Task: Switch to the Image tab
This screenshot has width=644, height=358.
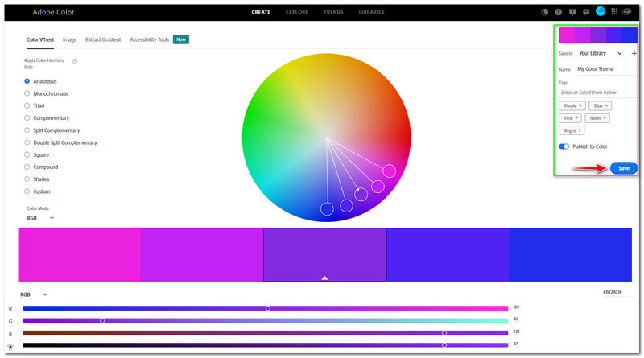Action: pyautogui.click(x=69, y=40)
